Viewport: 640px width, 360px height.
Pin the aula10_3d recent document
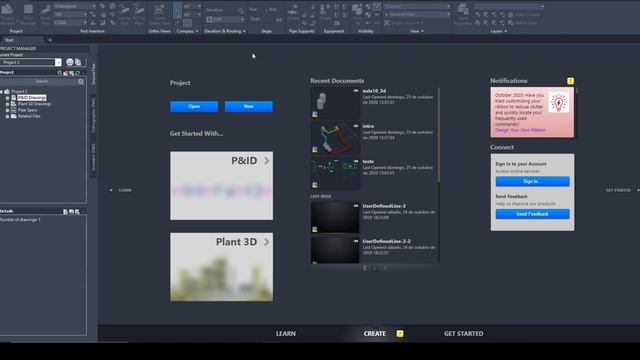click(356, 91)
